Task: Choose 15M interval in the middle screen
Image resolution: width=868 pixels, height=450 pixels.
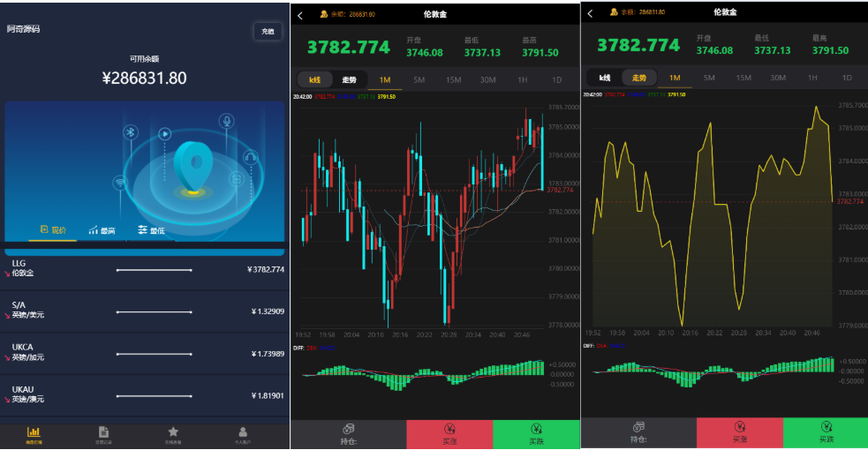Action: (x=453, y=79)
